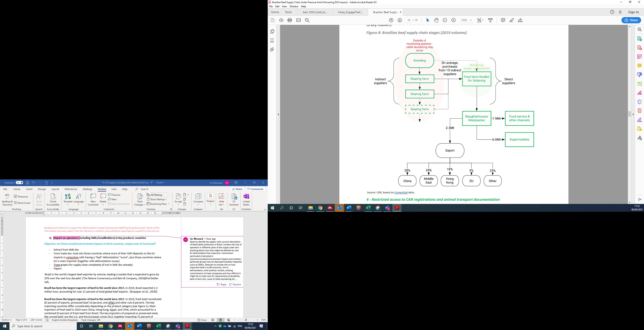Screen dimensions: 644x330
Task: Switch Word to Focus mode in status bar
Action: pyautogui.click(x=202, y=320)
